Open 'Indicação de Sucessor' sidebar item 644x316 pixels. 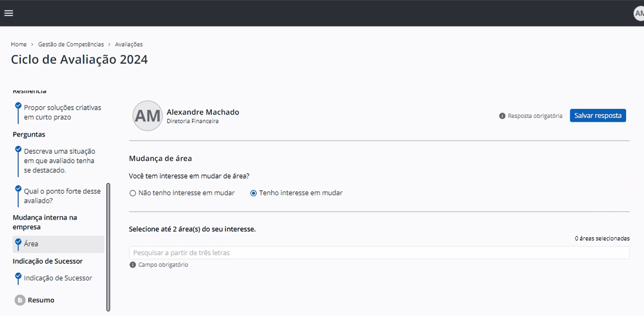[x=58, y=278]
